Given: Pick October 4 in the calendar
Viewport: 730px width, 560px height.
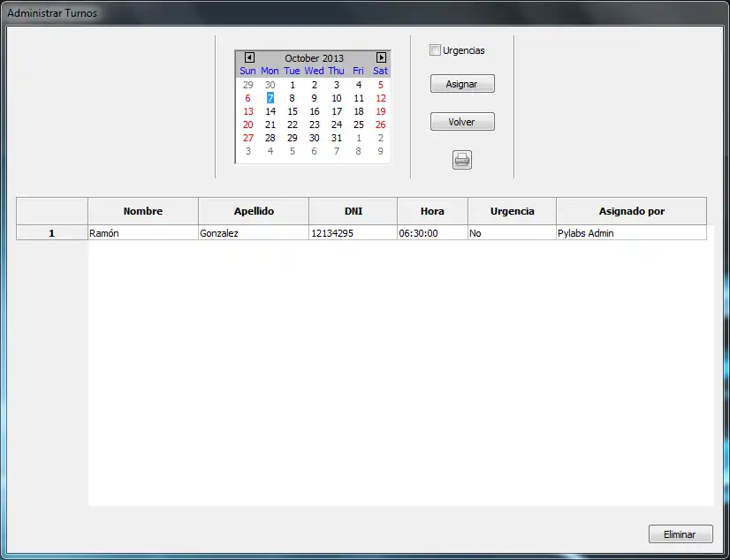Looking at the screenshot, I should click(x=359, y=85).
